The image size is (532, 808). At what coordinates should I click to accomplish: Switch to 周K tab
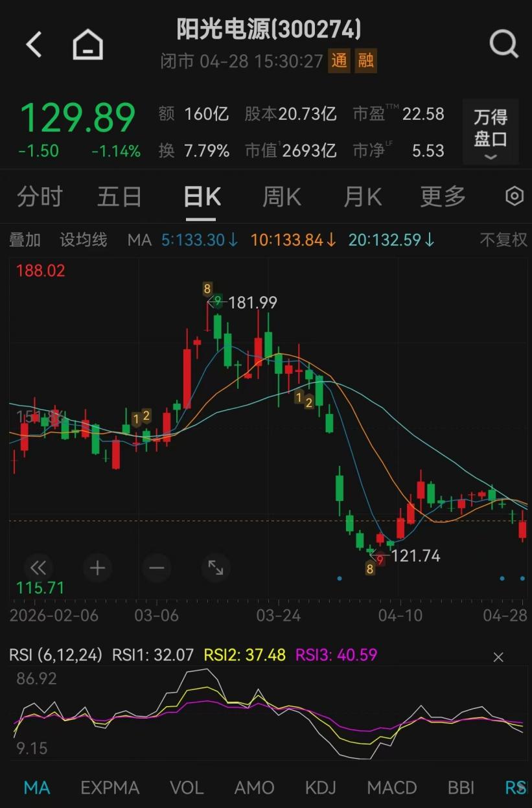[x=282, y=196]
